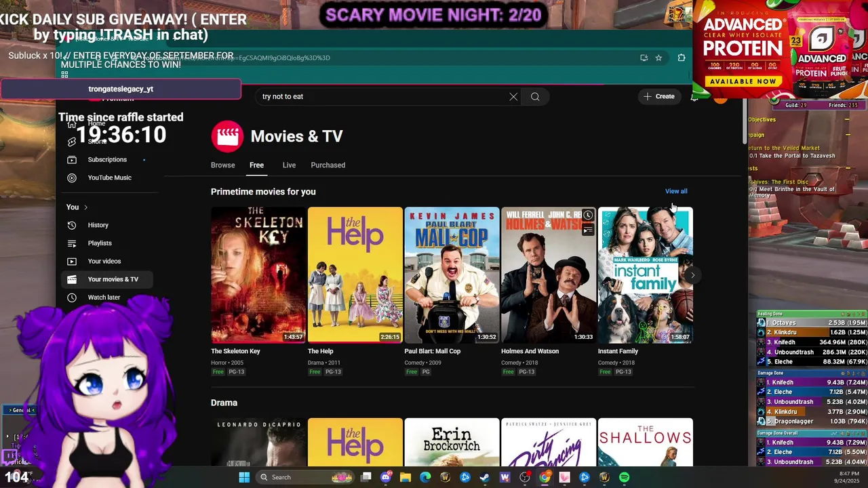Click The Help poster in Primetime movies
Screen dimensions: 868x488
coord(355,274)
